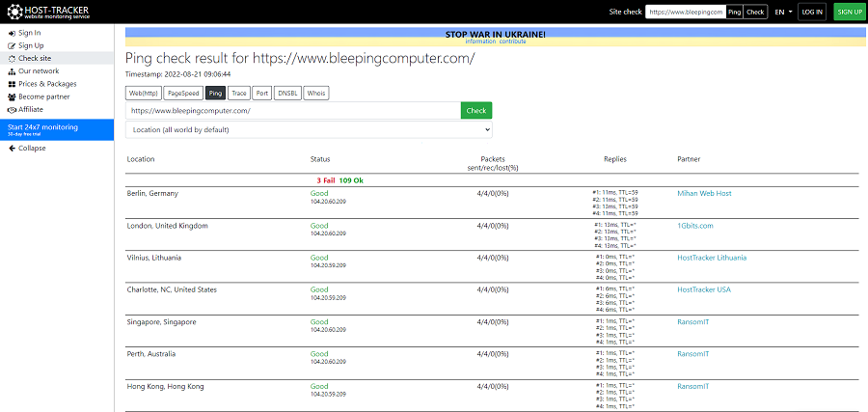
Task: Click the green SIGN UP button
Action: (849, 12)
